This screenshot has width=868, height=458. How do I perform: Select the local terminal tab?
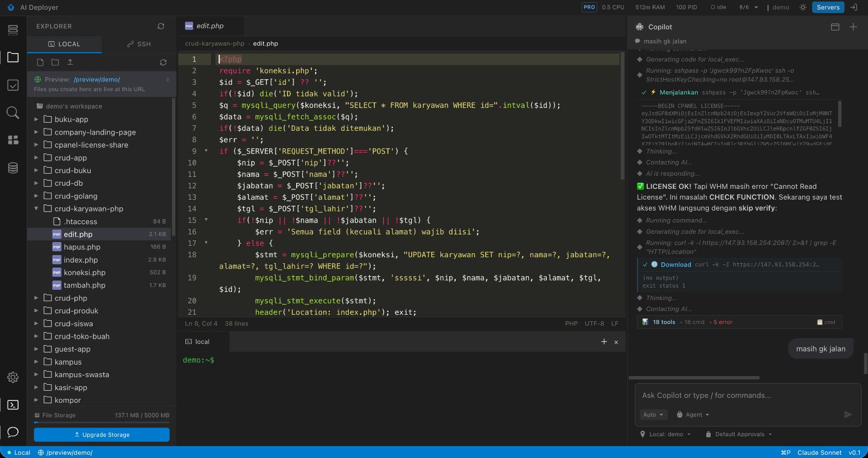point(203,341)
